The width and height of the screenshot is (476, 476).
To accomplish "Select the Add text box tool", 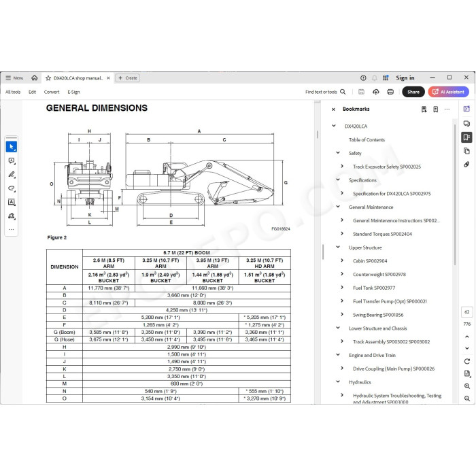I will tap(12, 202).
